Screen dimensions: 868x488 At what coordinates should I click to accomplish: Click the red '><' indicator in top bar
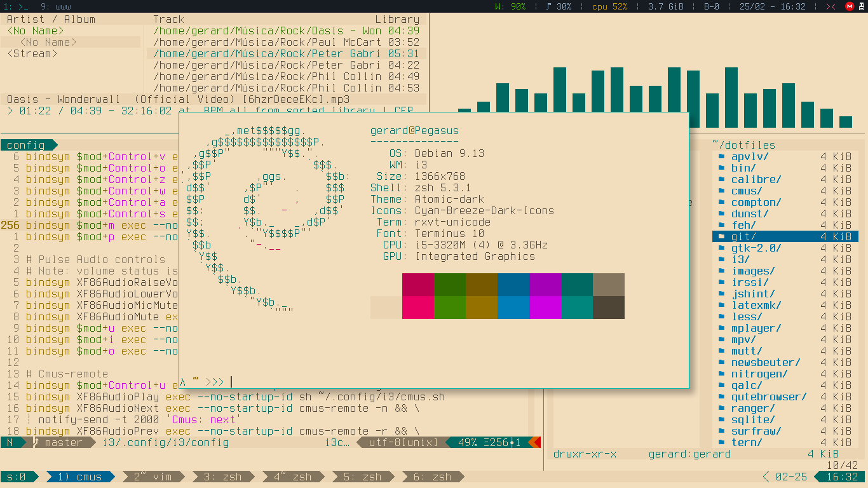point(831,6)
